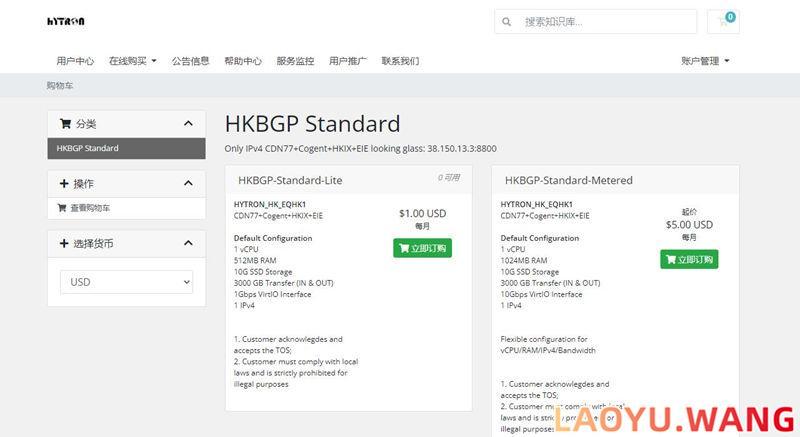Order the HKBGP-Standard-Metered plan

pos(689,260)
